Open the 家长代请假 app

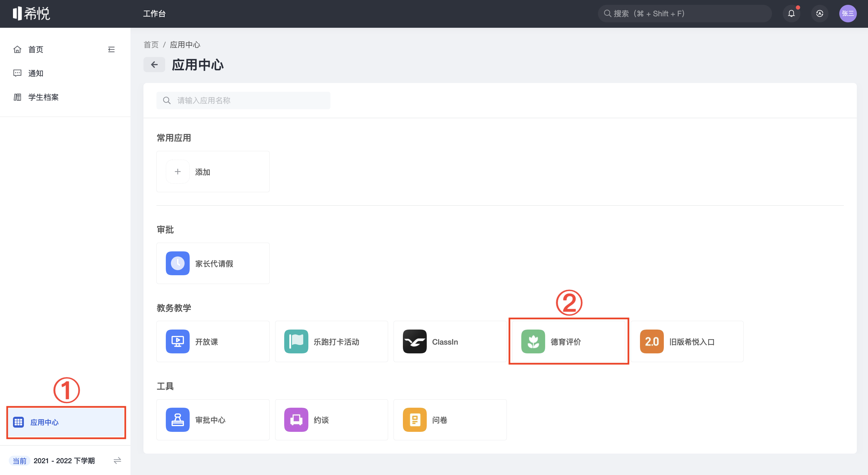[x=213, y=263]
